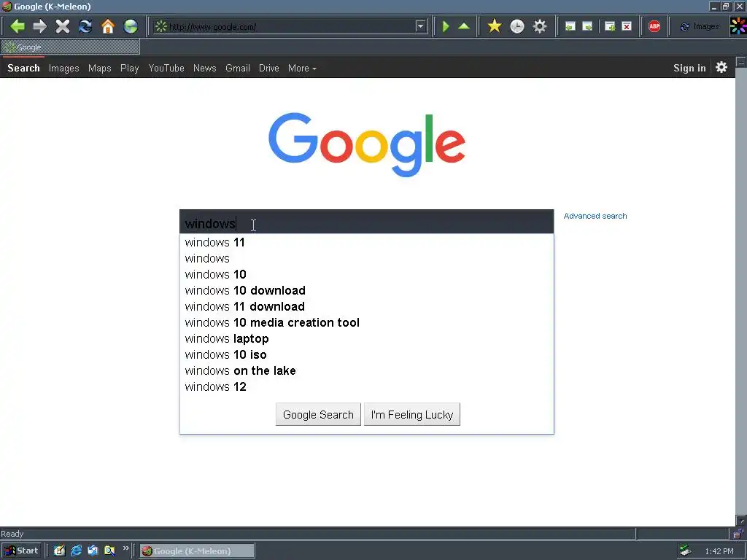Select suggestion 'windows 12'
This screenshot has width=747, height=560.
point(367,386)
